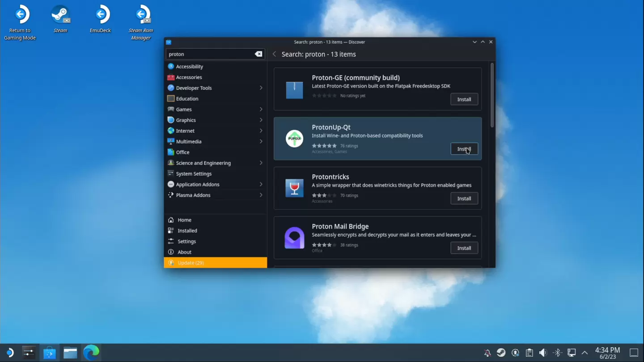
Task: Open Discover Settings page
Action: 215,241
